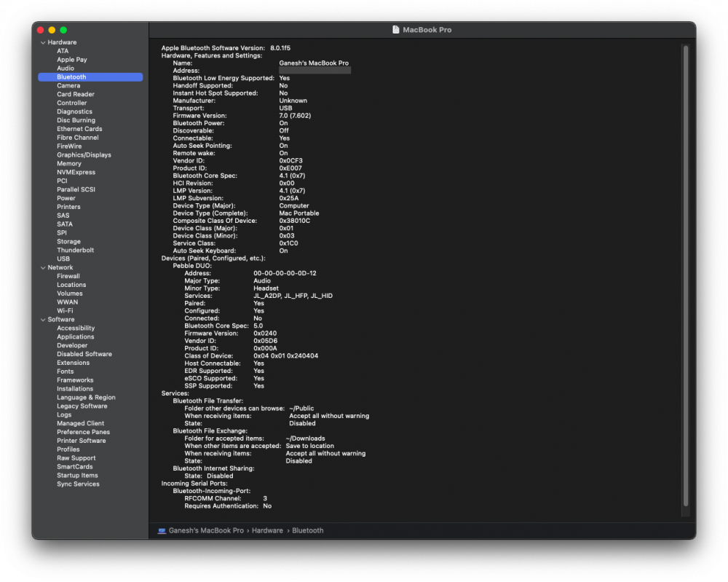
Task: Select SAS in the sidebar
Action: pos(63,216)
